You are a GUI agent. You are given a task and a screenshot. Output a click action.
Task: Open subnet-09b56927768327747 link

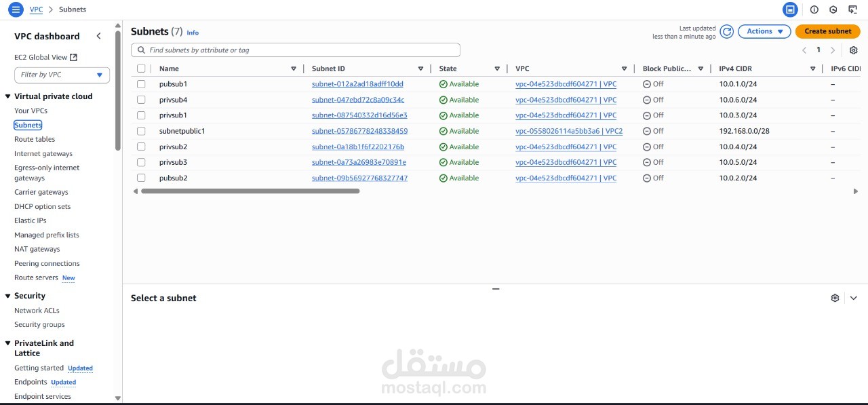[x=359, y=178]
